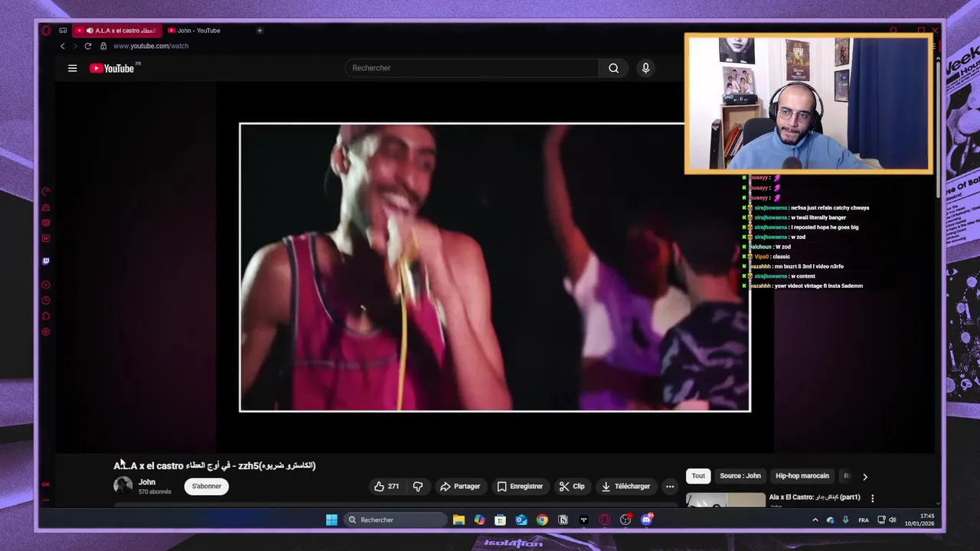Open Twitch in the Opera sidebar
The image size is (980, 551).
point(46,261)
